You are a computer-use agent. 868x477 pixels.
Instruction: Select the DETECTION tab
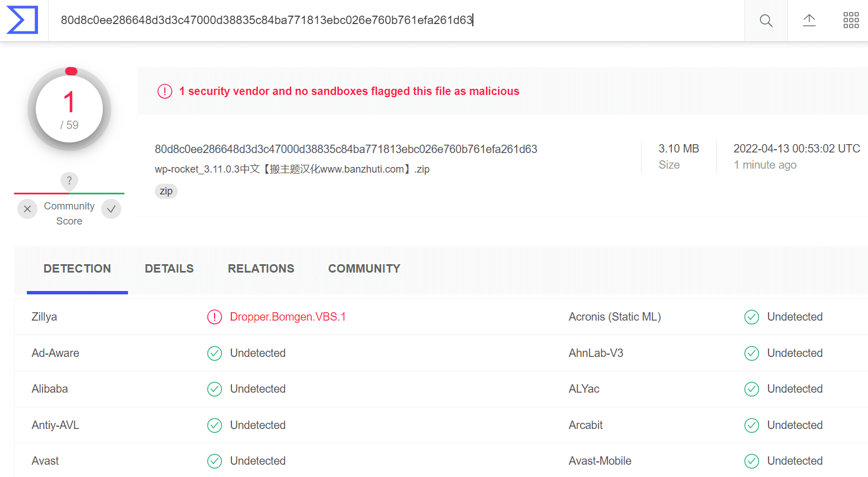pyautogui.click(x=77, y=269)
